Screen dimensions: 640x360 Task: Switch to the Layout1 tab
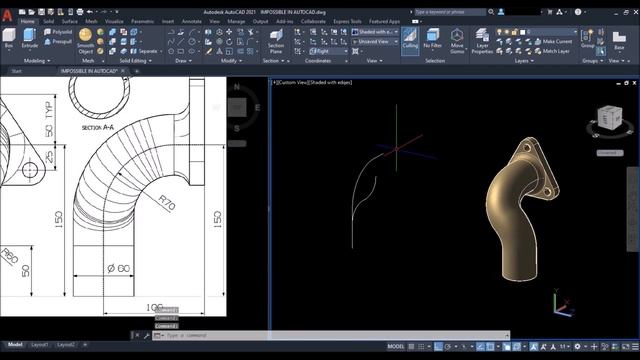[40, 345]
